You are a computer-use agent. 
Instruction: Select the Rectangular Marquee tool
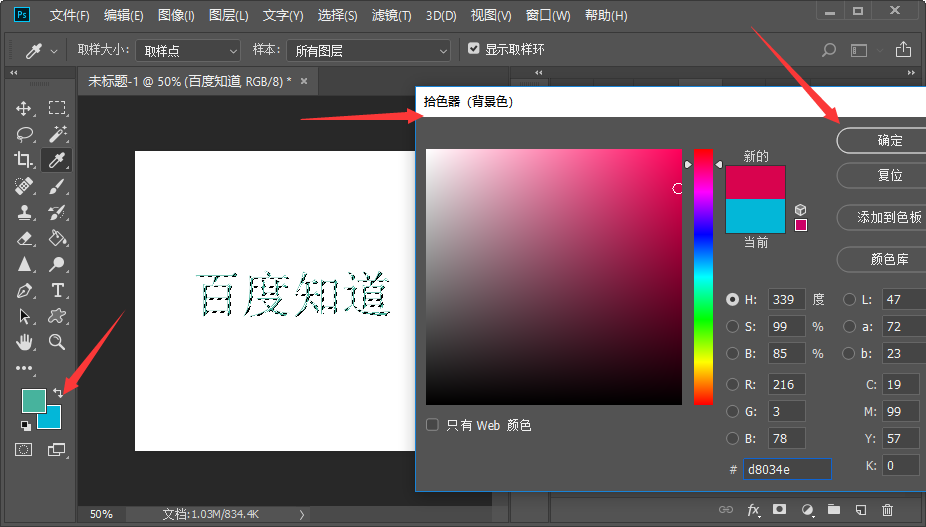pos(57,108)
